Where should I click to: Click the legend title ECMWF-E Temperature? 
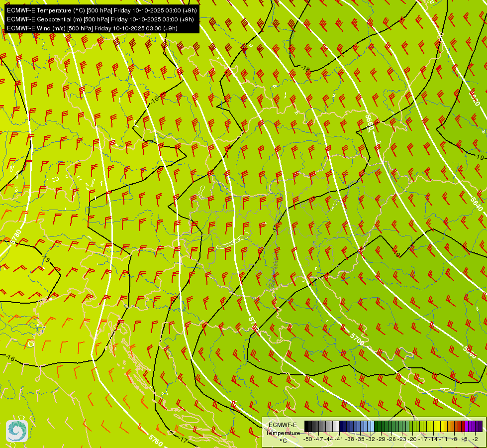click(283, 429)
